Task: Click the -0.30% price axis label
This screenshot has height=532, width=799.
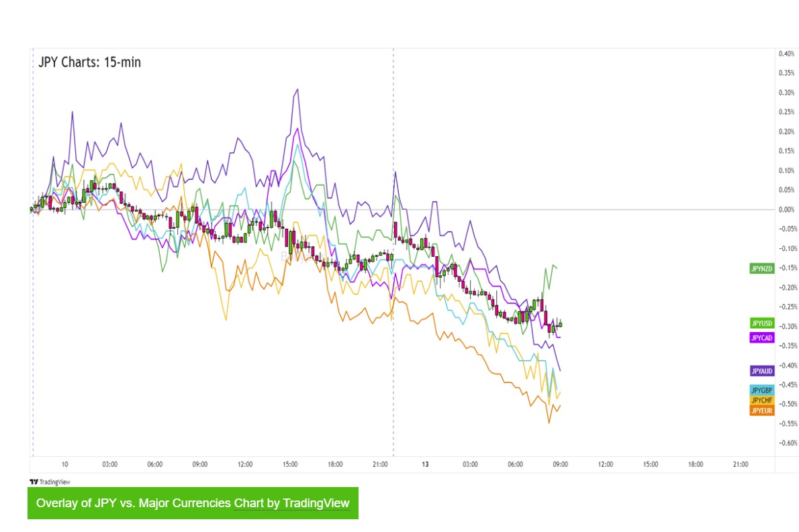Action: 787,327
